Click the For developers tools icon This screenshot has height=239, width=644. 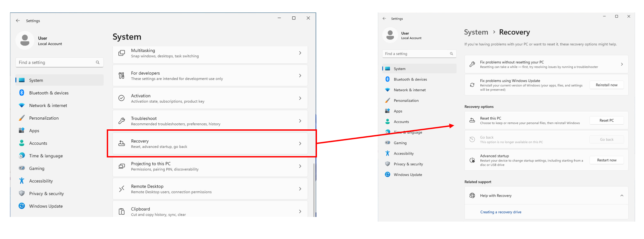[x=122, y=76]
